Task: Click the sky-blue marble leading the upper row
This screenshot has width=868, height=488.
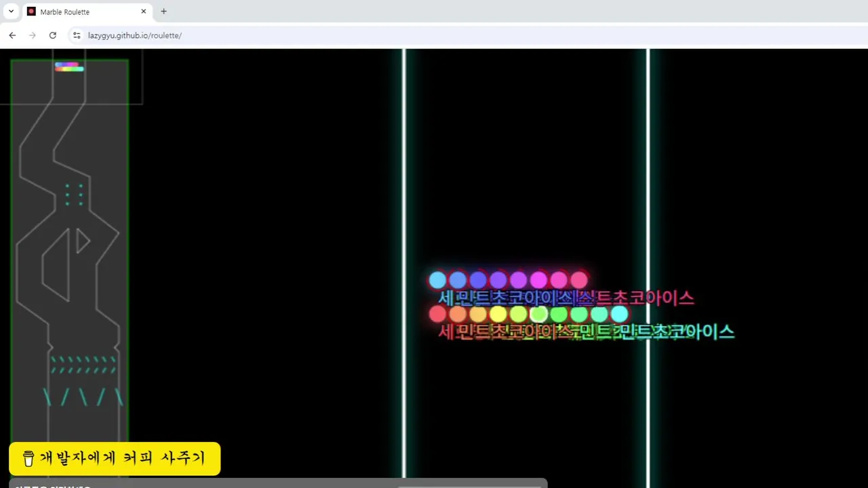Action: click(x=437, y=280)
